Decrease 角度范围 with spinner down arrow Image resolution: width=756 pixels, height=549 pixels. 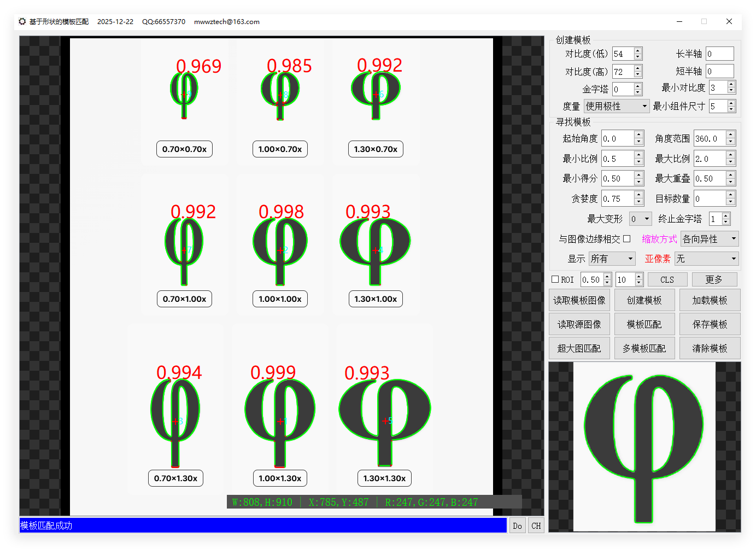click(x=730, y=142)
